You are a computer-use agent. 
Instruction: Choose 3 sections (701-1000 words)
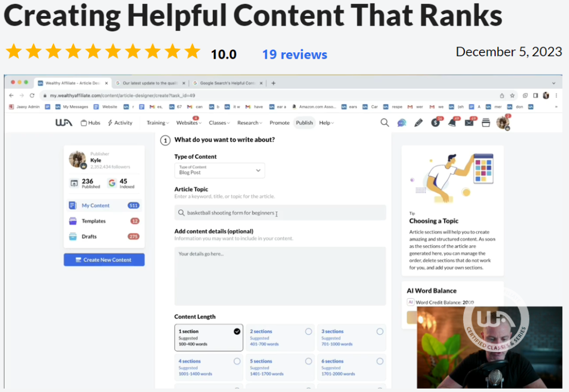pos(352,337)
